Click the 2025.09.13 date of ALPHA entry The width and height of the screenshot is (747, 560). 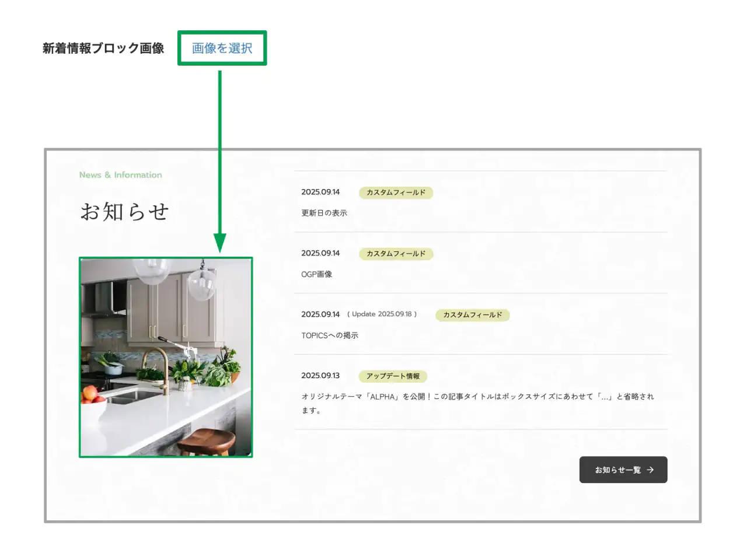tap(320, 376)
